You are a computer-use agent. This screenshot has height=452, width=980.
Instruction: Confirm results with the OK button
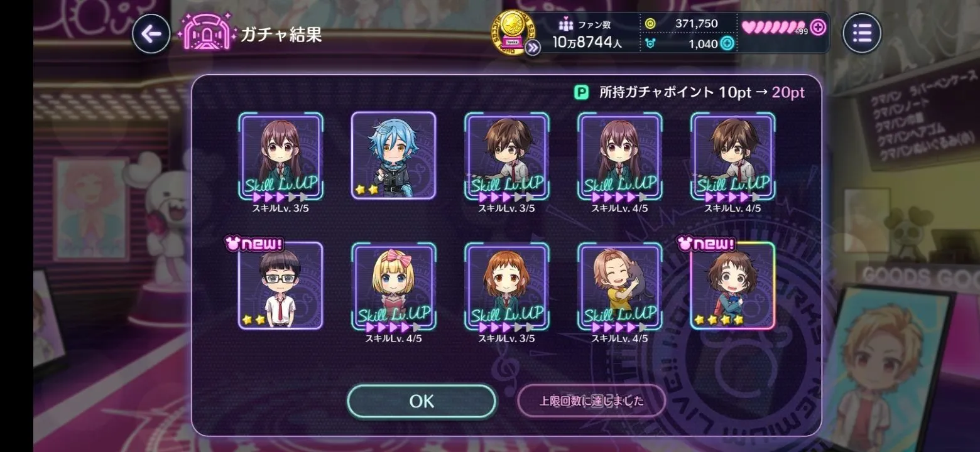[422, 401]
